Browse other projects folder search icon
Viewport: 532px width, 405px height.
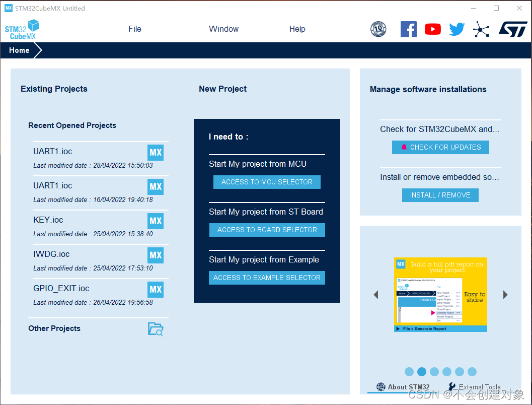point(156,329)
